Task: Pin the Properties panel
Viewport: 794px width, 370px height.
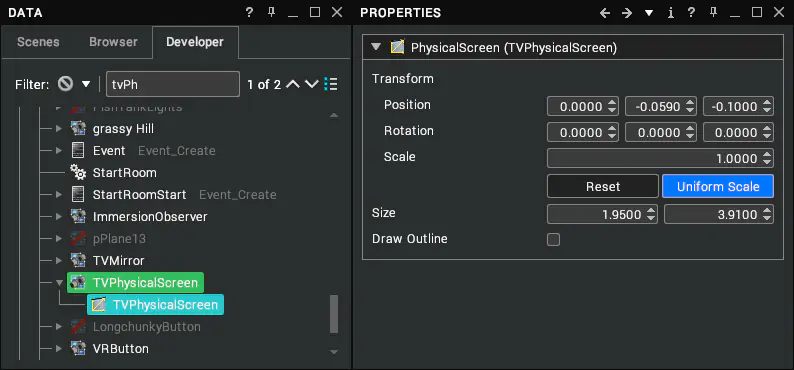Action: tap(713, 13)
